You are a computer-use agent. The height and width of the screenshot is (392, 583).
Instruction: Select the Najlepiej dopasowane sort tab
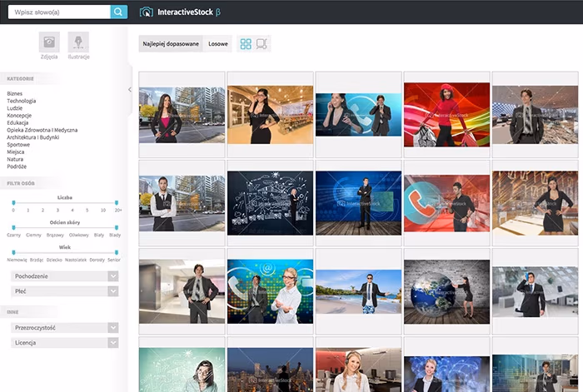(x=171, y=44)
